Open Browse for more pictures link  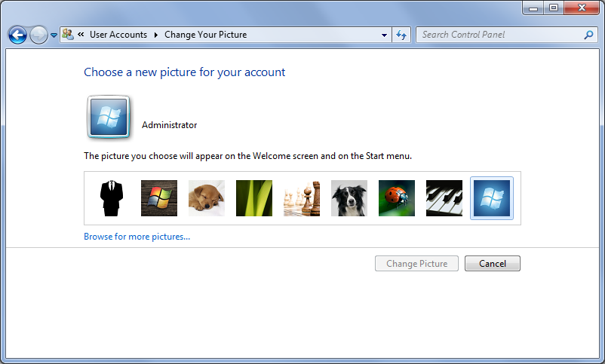click(x=137, y=237)
